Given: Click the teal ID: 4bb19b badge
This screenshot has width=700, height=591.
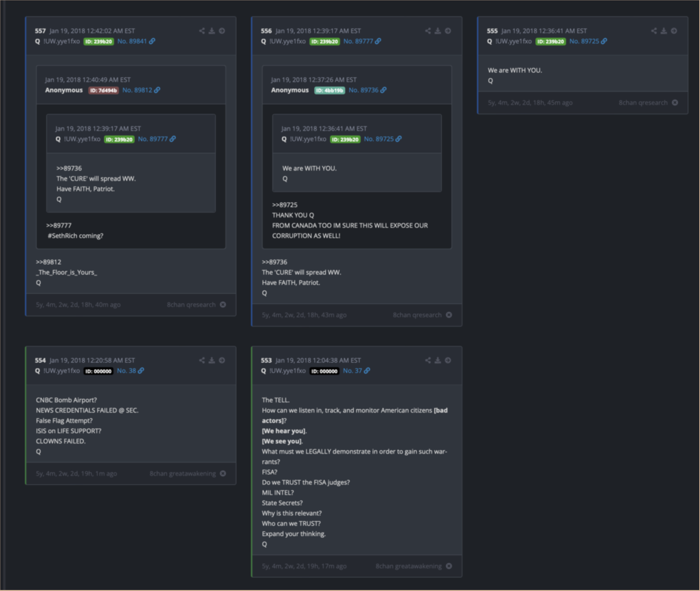Looking at the screenshot, I should pos(329,90).
